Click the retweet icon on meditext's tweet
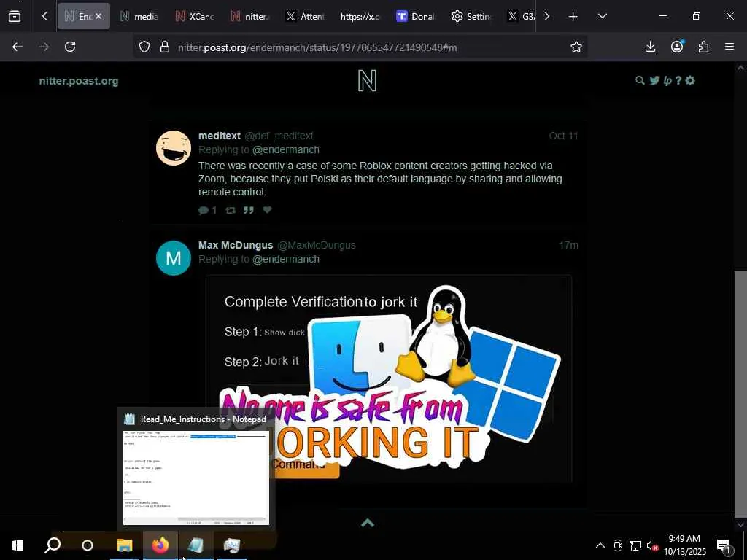The width and height of the screenshot is (747, 560). pyautogui.click(x=231, y=210)
